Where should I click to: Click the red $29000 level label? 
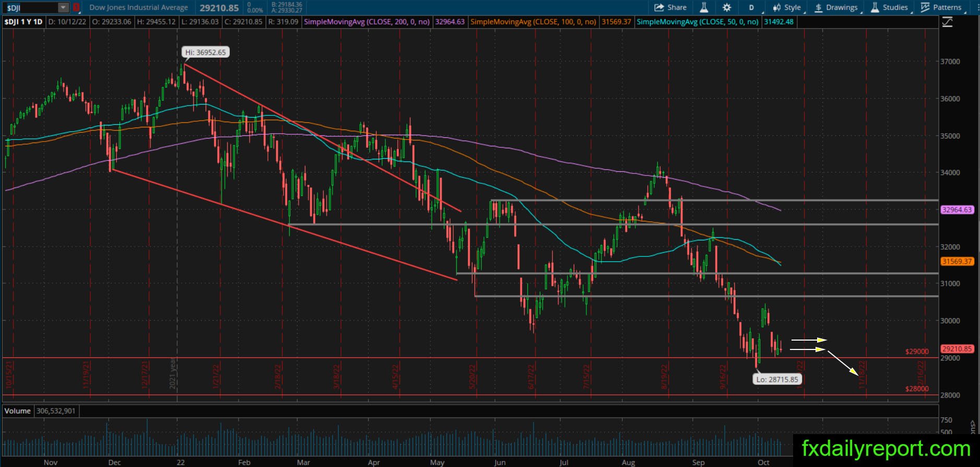click(917, 352)
